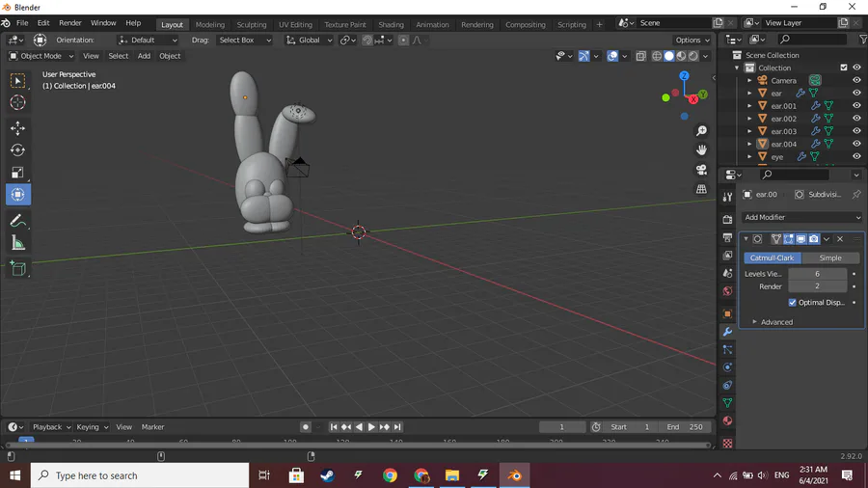Switch to solid viewport shading
Screen dimensions: 868x488
(x=669, y=56)
